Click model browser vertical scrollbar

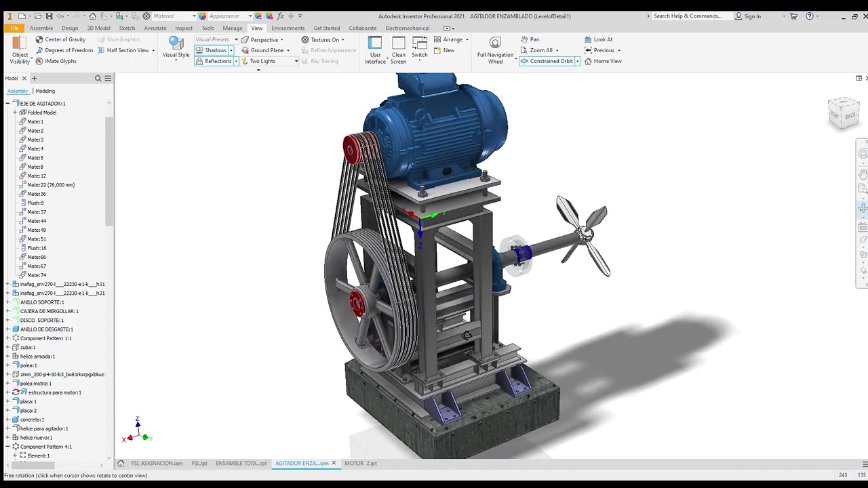(x=109, y=171)
